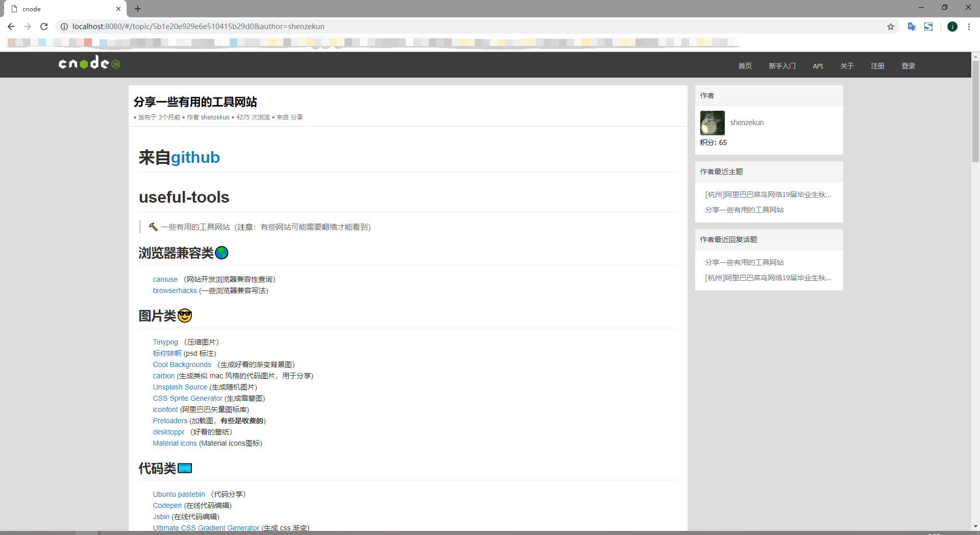
Task: Open 阿里巴巴菜鸟网络 topic under 作者最近主题
Action: tap(768, 194)
